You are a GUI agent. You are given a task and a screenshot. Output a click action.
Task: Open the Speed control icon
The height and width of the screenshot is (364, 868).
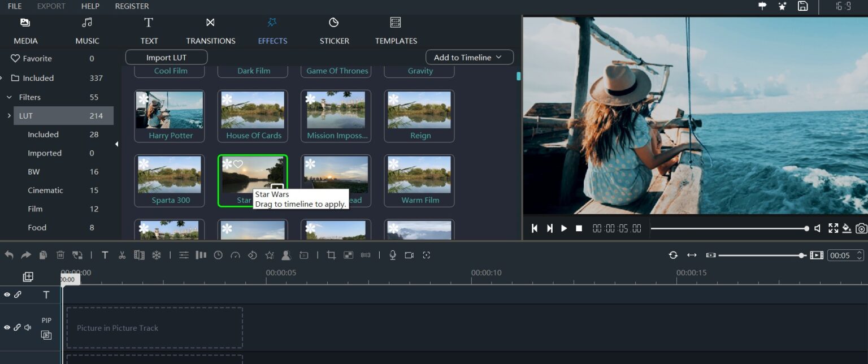click(235, 255)
